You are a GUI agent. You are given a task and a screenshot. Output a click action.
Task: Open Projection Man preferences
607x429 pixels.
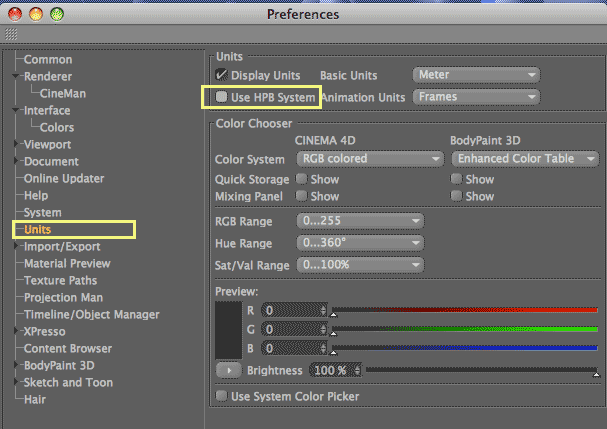click(x=63, y=298)
